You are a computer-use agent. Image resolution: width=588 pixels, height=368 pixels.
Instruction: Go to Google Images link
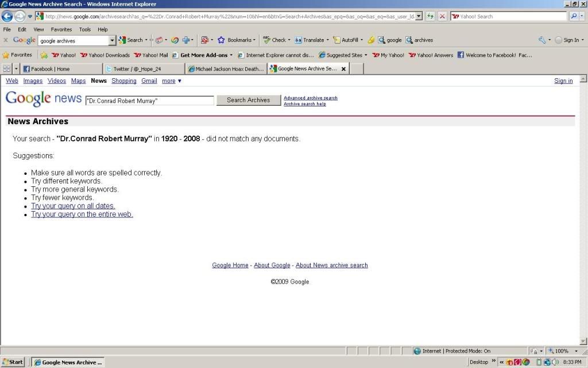tap(33, 80)
